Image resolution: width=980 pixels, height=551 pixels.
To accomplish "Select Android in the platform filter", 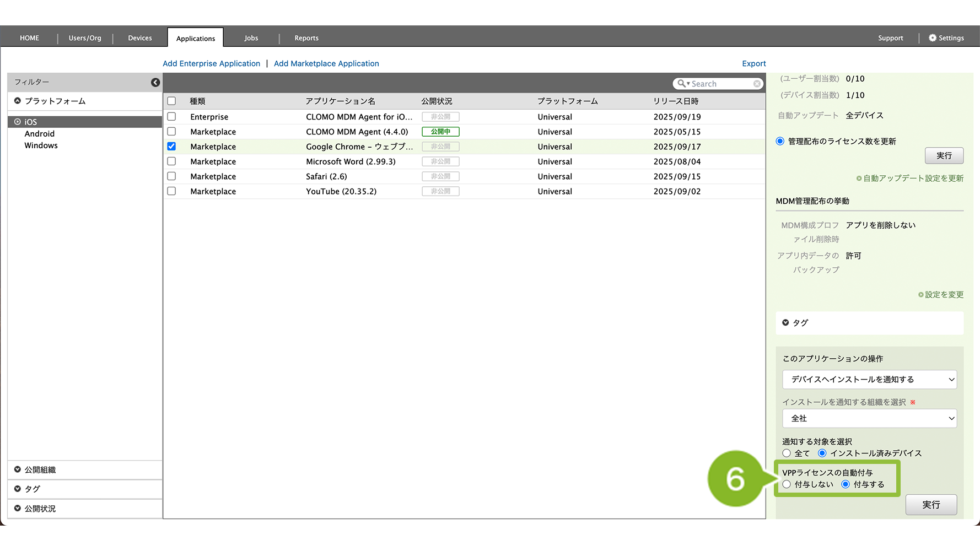I will tap(40, 134).
